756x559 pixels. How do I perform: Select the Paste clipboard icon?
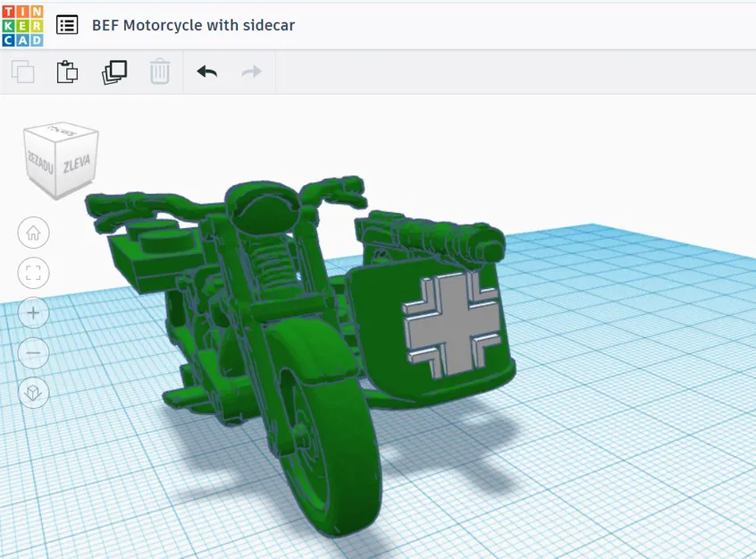[67, 72]
